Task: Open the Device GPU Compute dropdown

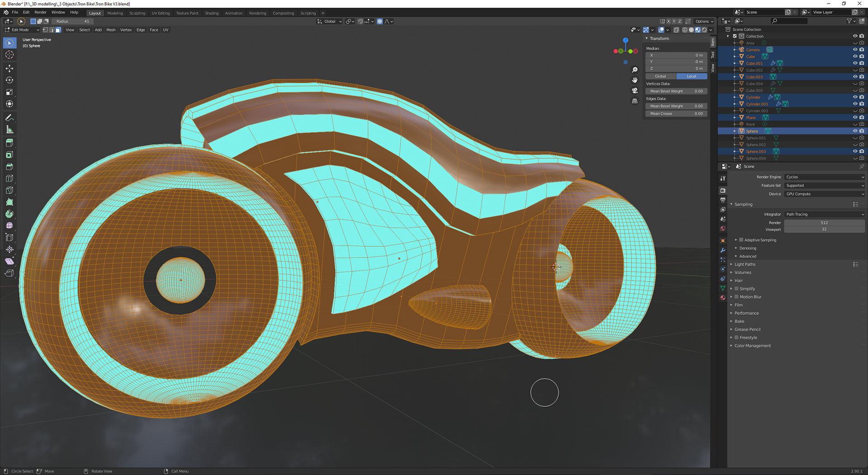Action: click(825, 194)
